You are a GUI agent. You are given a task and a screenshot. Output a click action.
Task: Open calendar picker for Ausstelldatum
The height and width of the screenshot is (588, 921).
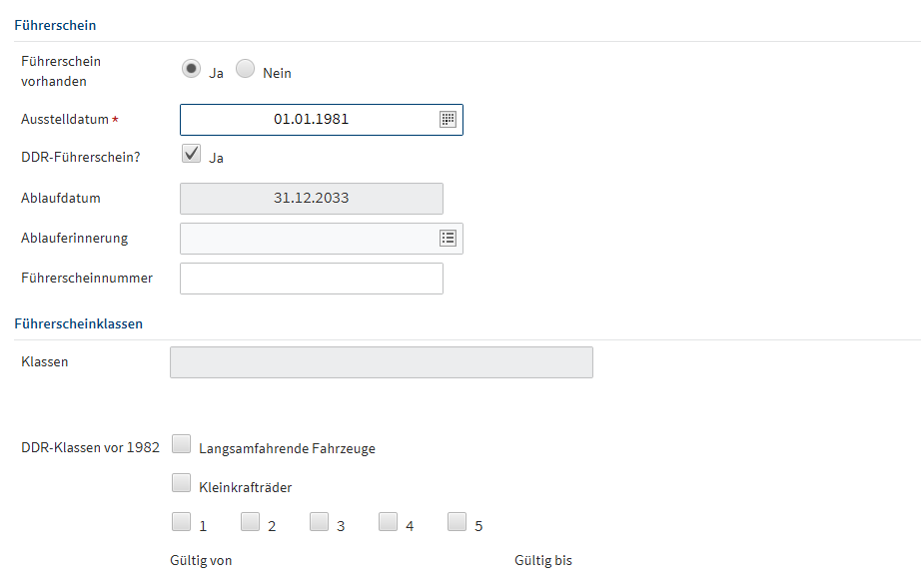(x=448, y=119)
